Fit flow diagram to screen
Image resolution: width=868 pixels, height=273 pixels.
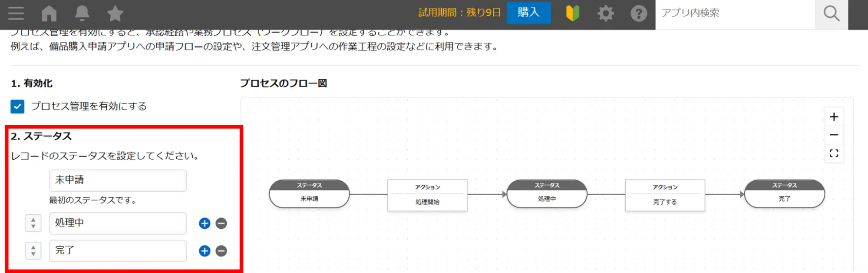834,153
